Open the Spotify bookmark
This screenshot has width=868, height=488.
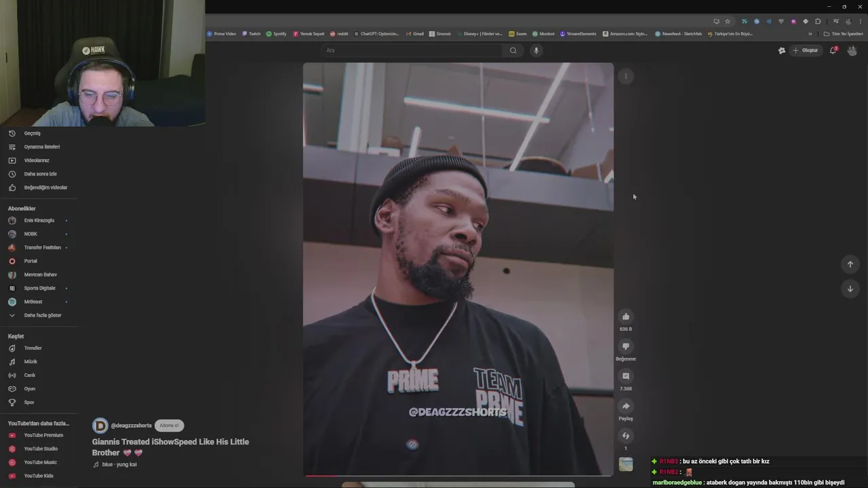pyautogui.click(x=277, y=34)
